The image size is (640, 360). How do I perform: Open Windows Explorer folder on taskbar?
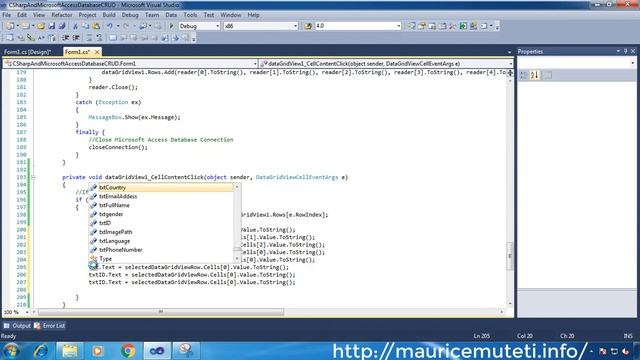tap(69, 351)
